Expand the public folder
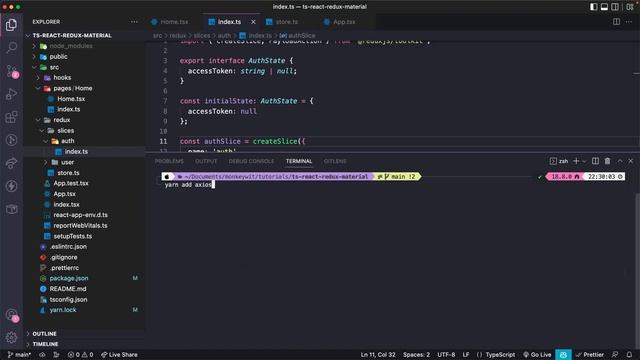The width and height of the screenshot is (640, 360). pos(58,57)
